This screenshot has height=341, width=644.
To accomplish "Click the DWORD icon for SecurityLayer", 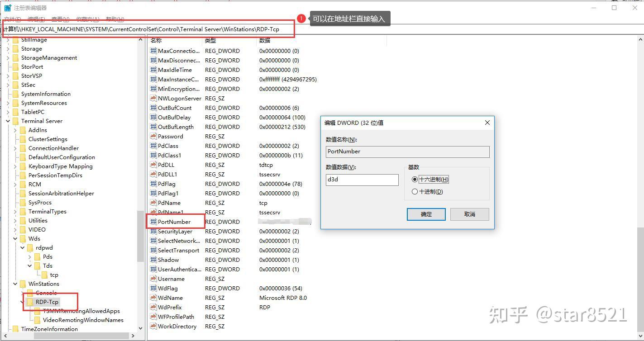I will (153, 231).
